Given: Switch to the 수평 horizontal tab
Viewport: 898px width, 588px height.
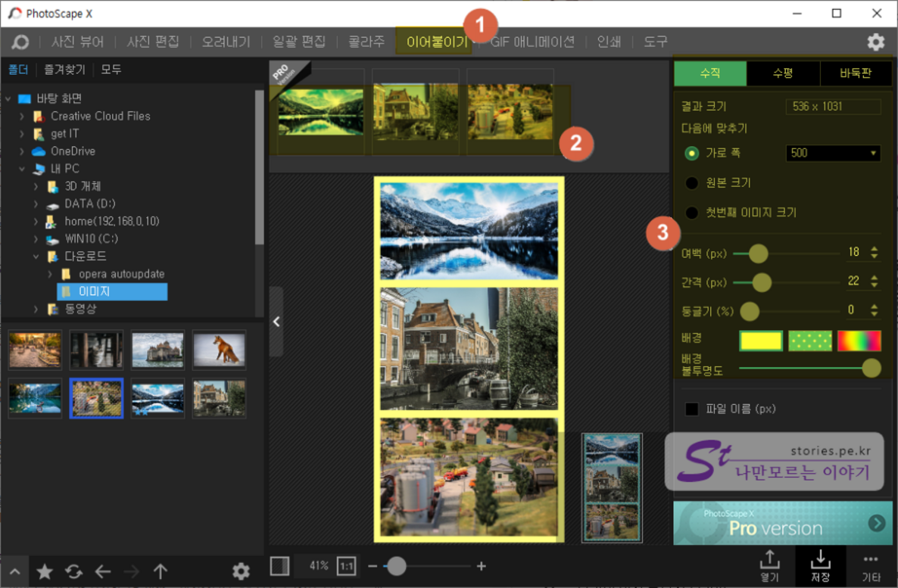Looking at the screenshot, I should (783, 73).
